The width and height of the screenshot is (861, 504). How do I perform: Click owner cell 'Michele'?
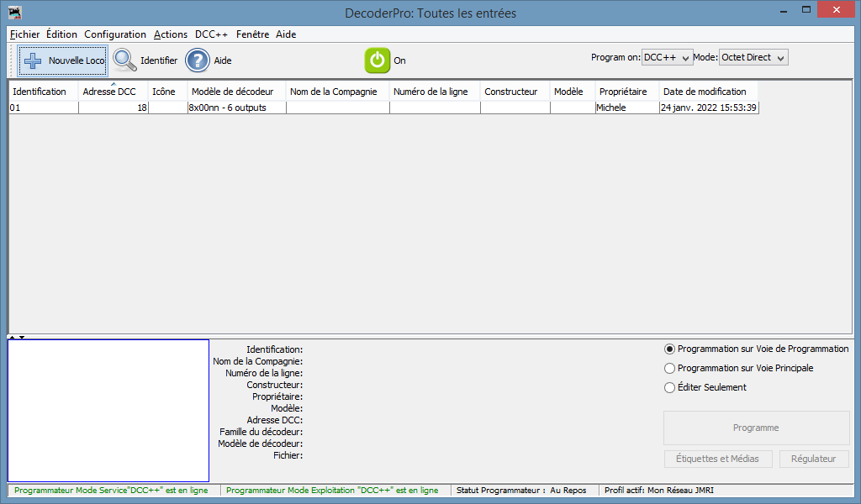pos(627,108)
